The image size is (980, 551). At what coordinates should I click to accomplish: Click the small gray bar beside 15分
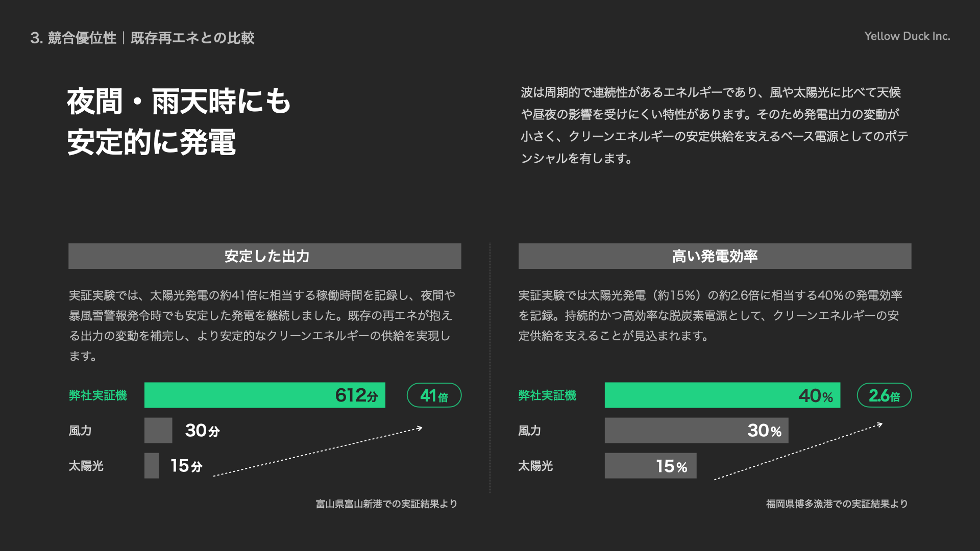pos(152,466)
